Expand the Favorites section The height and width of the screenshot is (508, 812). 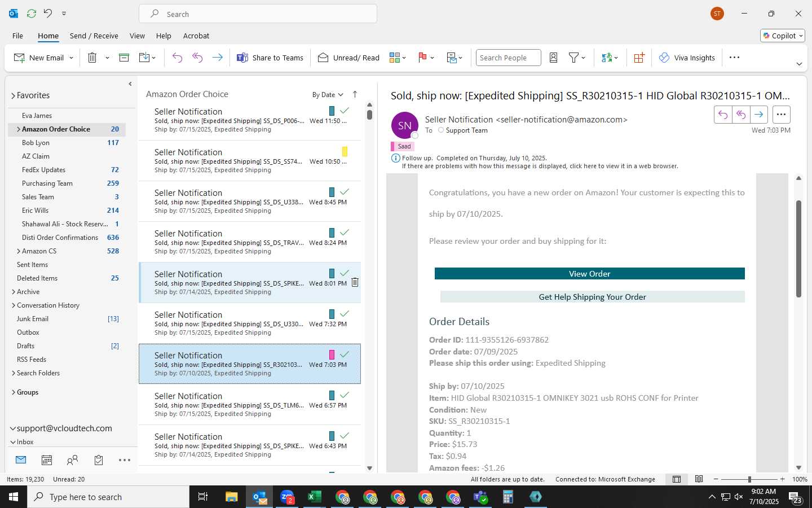[13, 96]
